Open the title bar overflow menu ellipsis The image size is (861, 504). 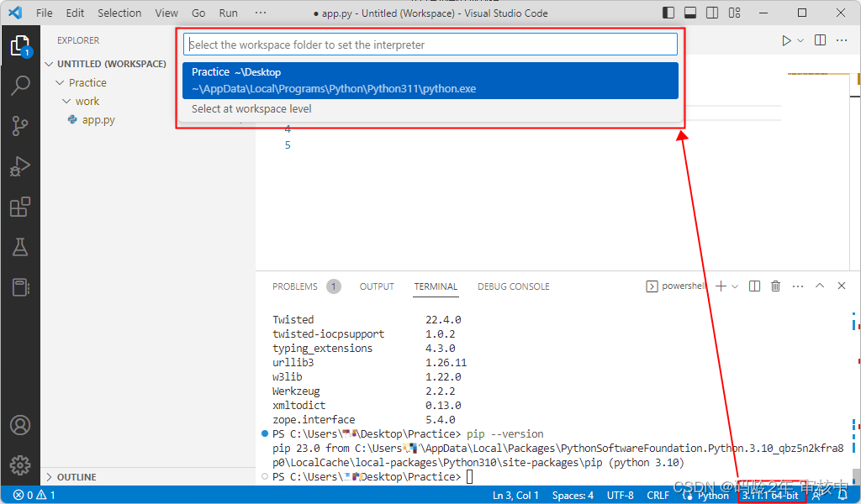click(261, 13)
